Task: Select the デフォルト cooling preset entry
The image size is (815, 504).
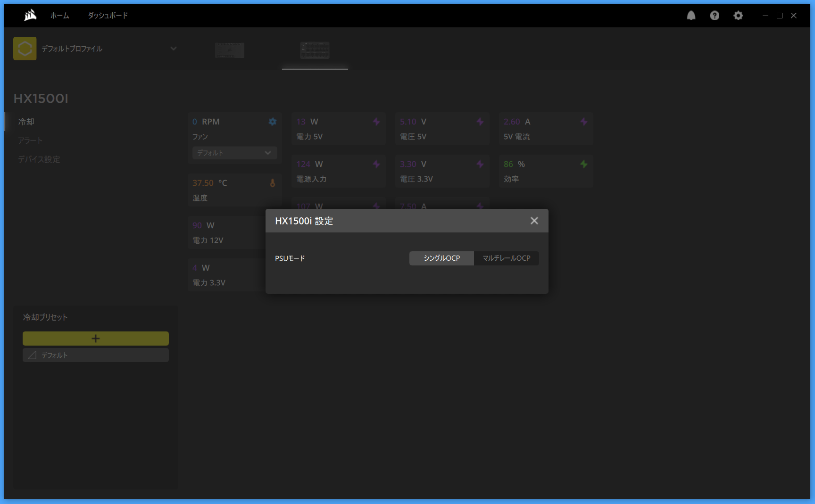Action: tap(96, 355)
